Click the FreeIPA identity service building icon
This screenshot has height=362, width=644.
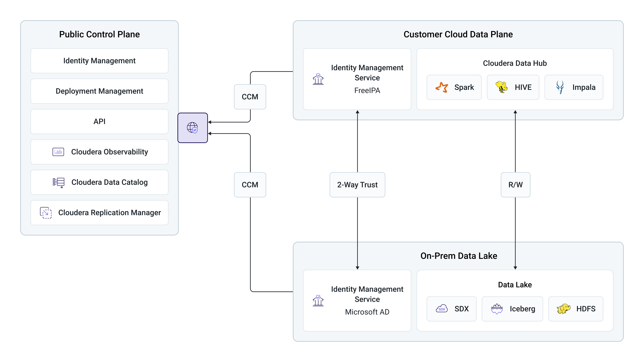318,79
